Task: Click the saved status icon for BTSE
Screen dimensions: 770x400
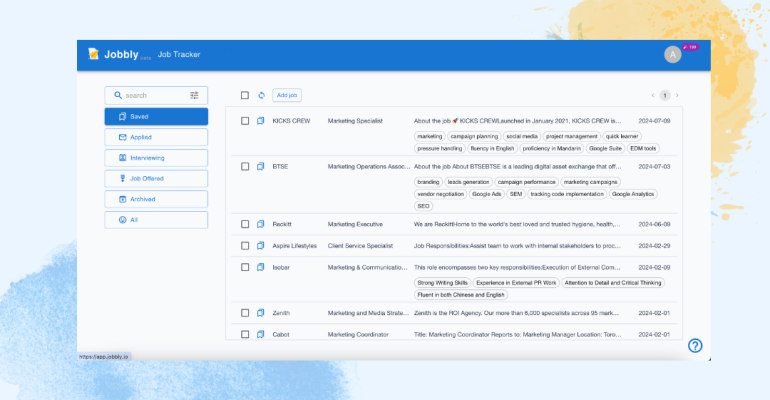Action: pos(261,166)
